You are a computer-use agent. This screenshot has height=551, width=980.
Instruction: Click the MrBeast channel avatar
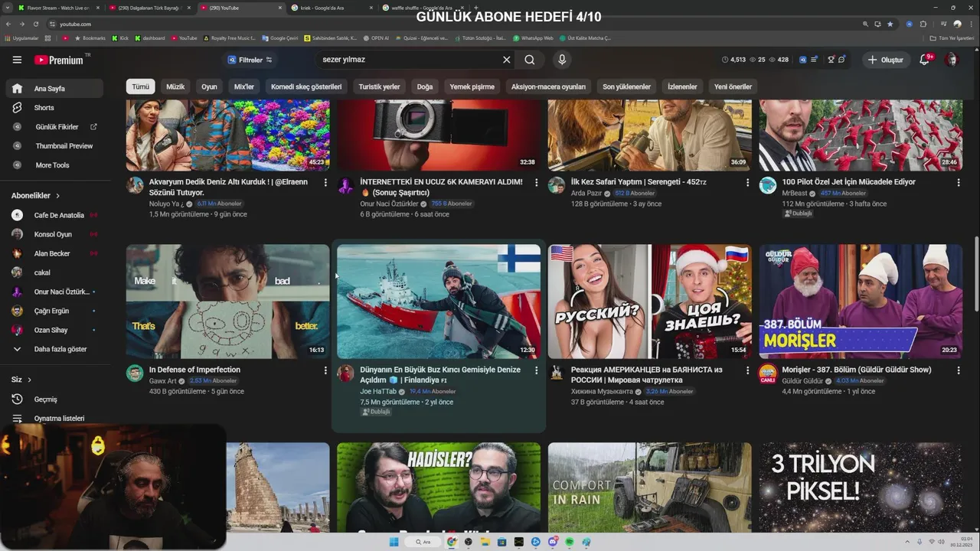pos(767,185)
